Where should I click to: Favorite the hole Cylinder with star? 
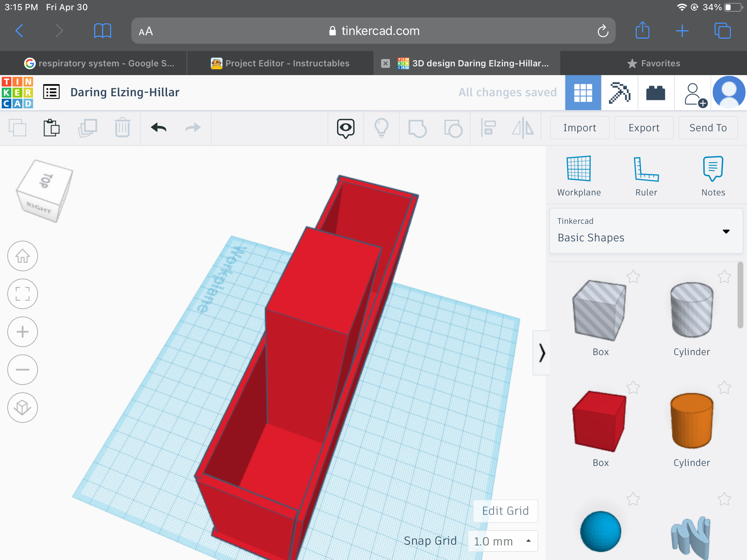tap(724, 277)
